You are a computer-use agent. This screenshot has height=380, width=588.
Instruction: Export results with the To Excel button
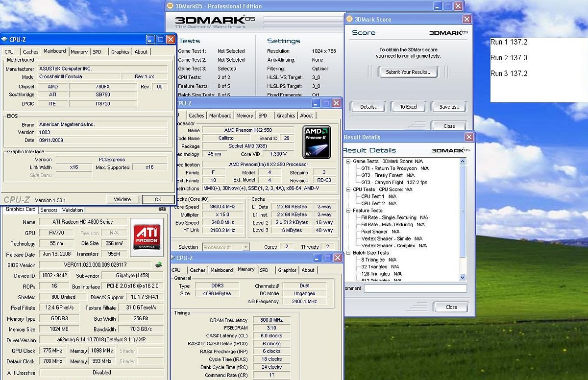click(409, 107)
